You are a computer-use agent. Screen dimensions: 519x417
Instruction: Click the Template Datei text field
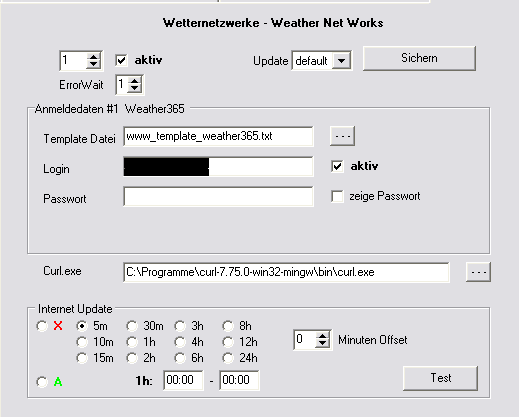tap(218, 136)
